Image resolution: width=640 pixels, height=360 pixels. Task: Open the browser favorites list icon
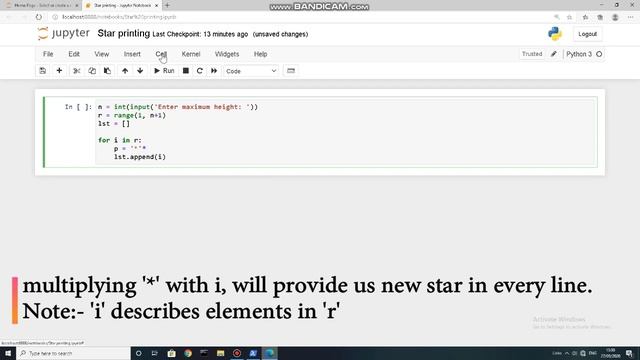(585, 17)
